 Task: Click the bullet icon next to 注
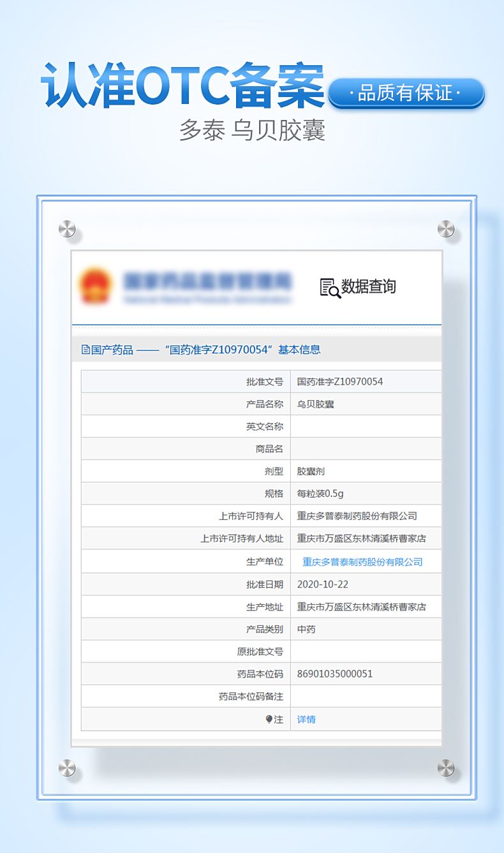click(269, 719)
